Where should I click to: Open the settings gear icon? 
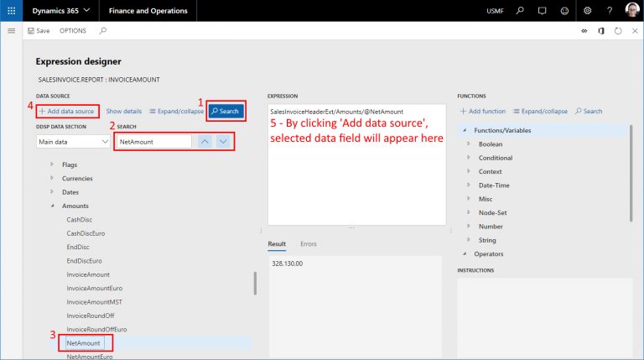coord(587,10)
